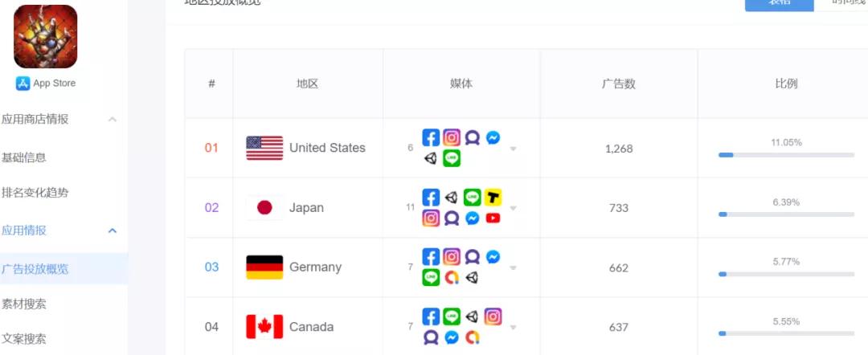Collapse the 应用情报 sidebar section
This screenshot has height=355, width=868.
pos(113,231)
